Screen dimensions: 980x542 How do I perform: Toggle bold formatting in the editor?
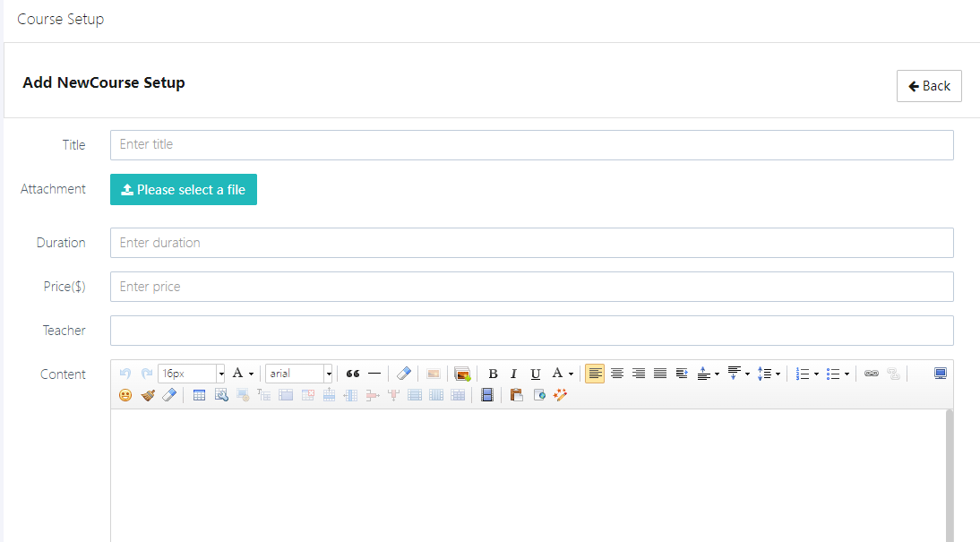(x=493, y=374)
